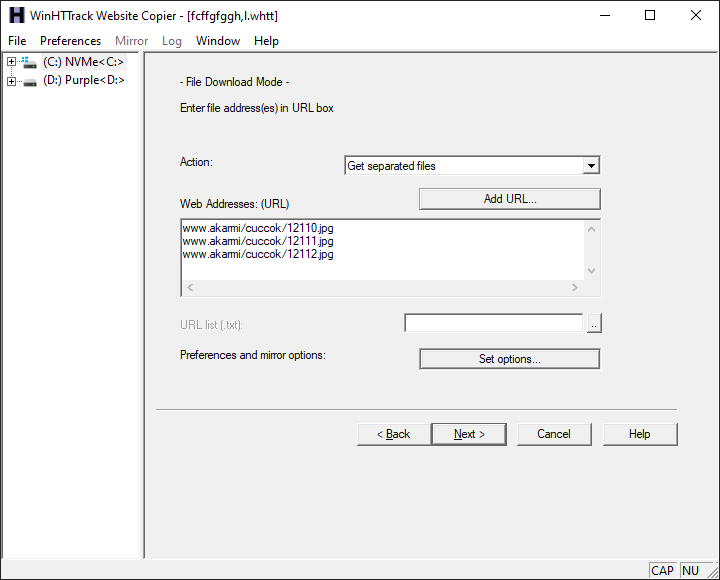Click URL box scroll up arrow

point(591,229)
